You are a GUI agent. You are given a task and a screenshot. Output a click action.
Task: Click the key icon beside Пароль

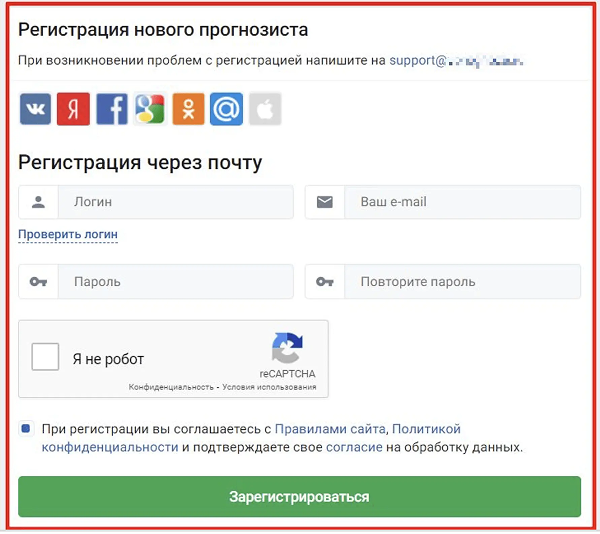pyautogui.click(x=38, y=282)
